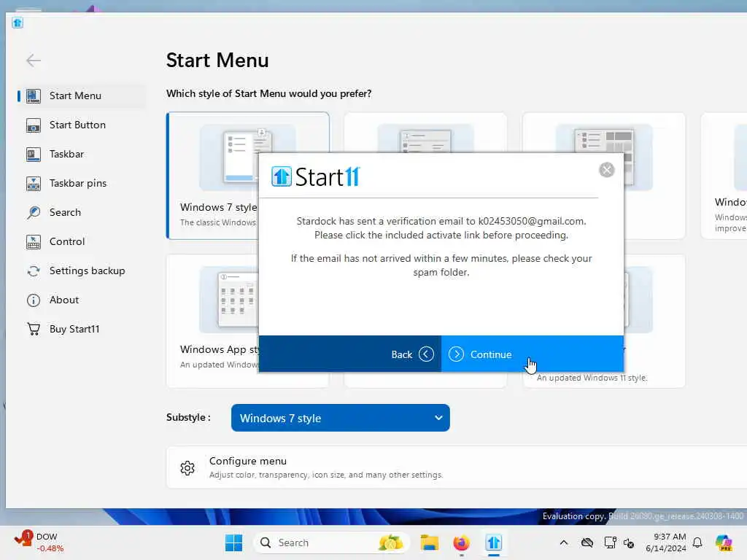747x560 pixels.
Task: Open File Explorer from taskbar
Action: (x=429, y=542)
